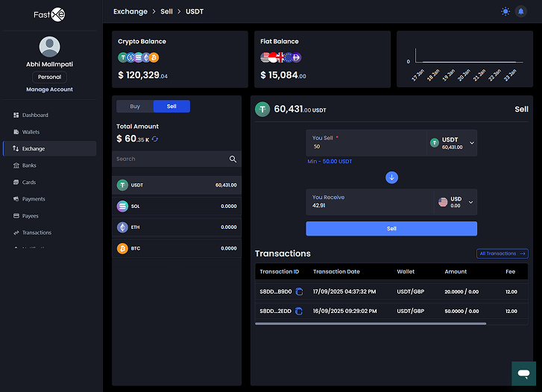The image size is (542, 392).
Task: Expand the USDT currency dropdown
Action: point(471,143)
